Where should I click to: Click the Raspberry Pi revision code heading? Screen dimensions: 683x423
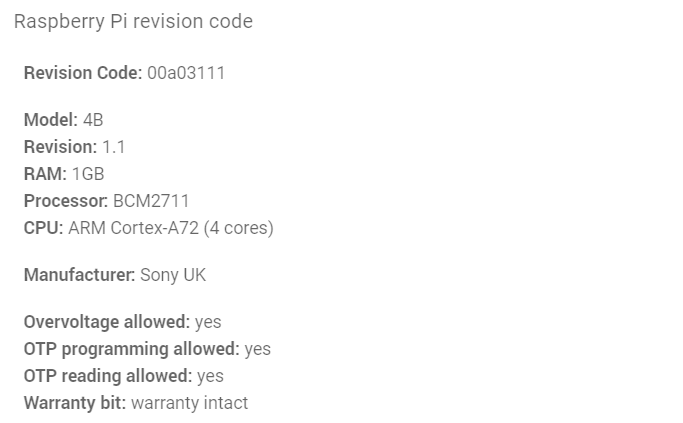(x=133, y=21)
